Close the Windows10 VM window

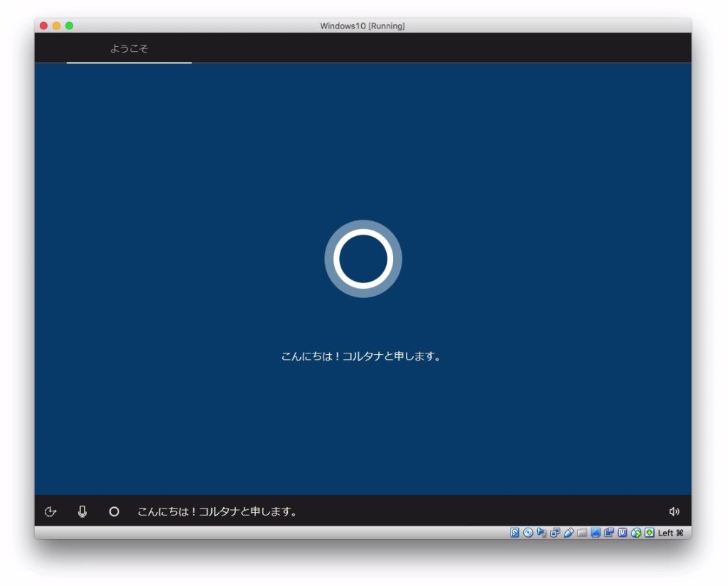tap(43, 26)
